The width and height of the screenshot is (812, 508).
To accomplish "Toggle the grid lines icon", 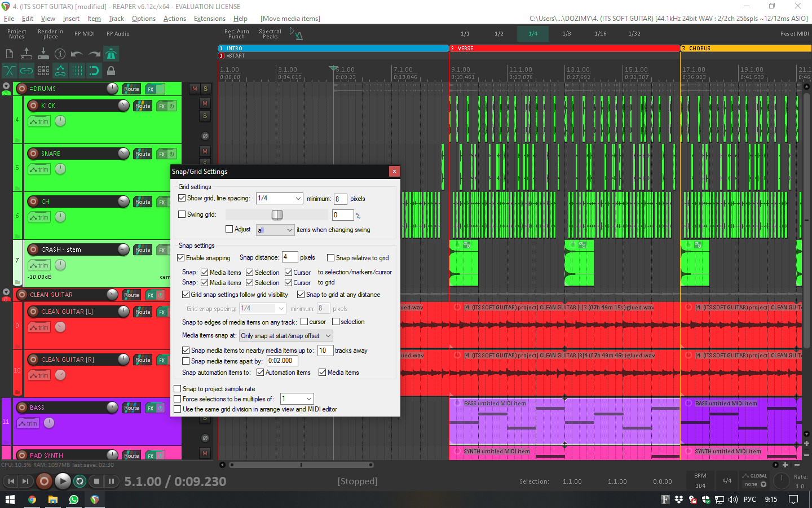I will click(x=77, y=71).
